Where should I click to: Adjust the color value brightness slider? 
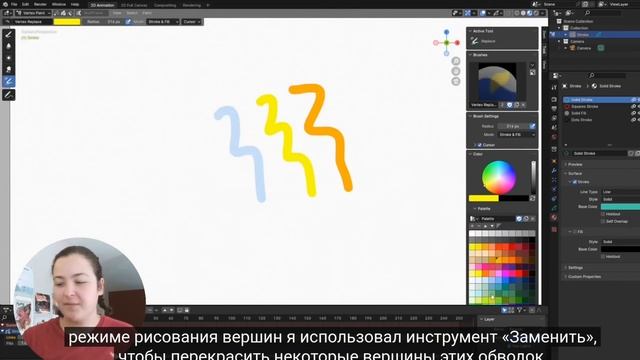click(x=533, y=177)
